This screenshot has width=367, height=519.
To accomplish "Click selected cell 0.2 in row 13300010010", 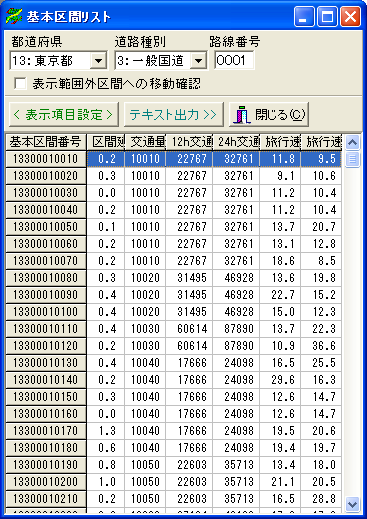I will point(106,159).
